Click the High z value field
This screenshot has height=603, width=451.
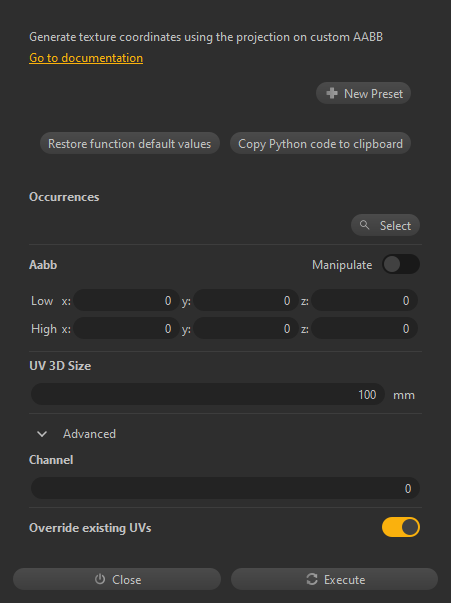(x=364, y=328)
